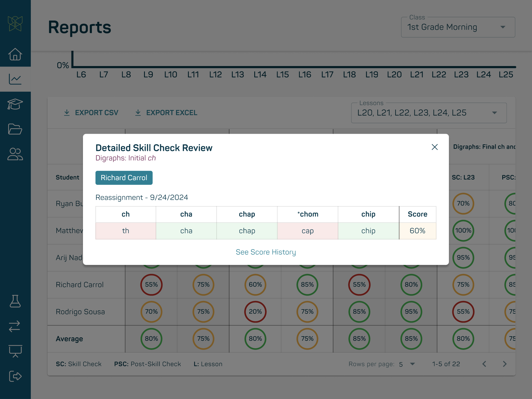The image size is (532, 399).
Task: Open the transfer arrows icon
Action: click(x=15, y=326)
